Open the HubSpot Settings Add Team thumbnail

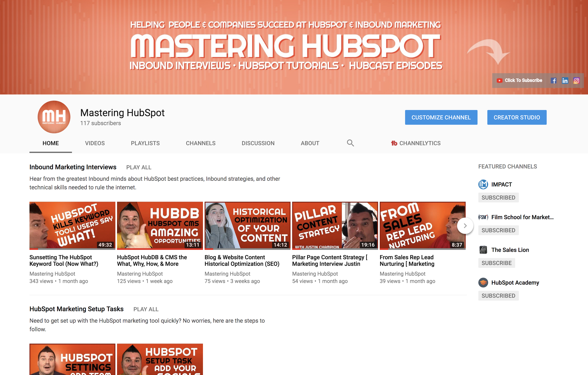point(72,359)
